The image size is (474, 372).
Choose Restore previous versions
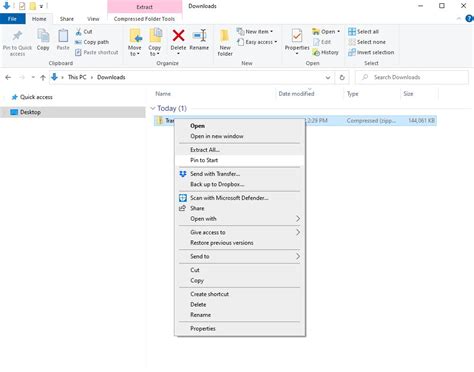239,243
